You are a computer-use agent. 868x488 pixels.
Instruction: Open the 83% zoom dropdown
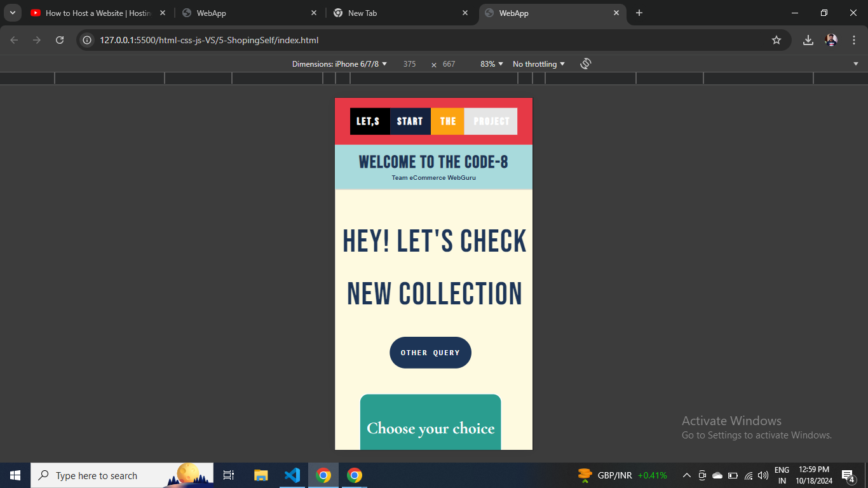tap(491, 64)
